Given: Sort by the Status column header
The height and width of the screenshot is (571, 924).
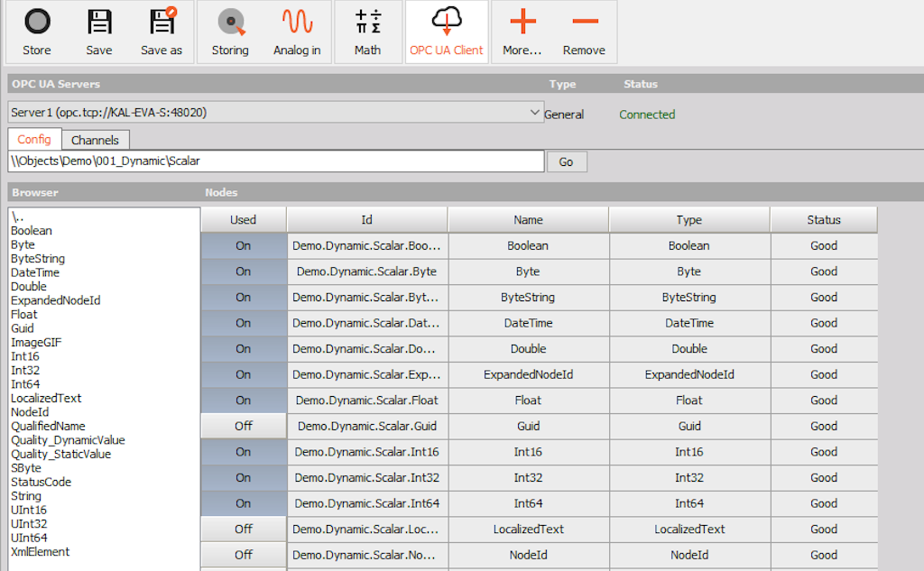Looking at the screenshot, I should 823,220.
